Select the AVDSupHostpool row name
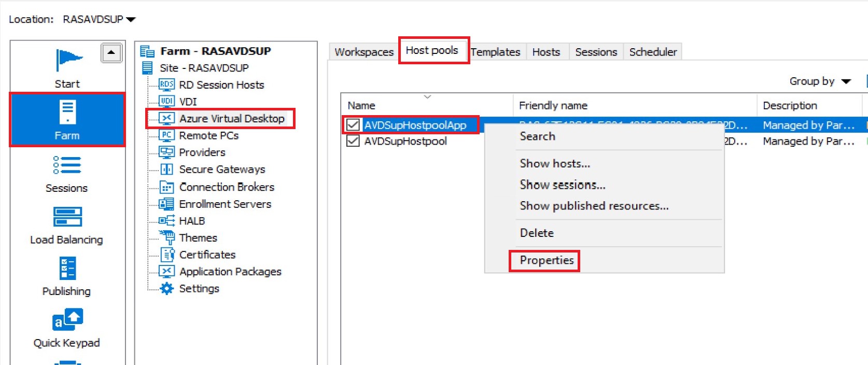Screen dimensions: 868x365 click(x=405, y=142)
